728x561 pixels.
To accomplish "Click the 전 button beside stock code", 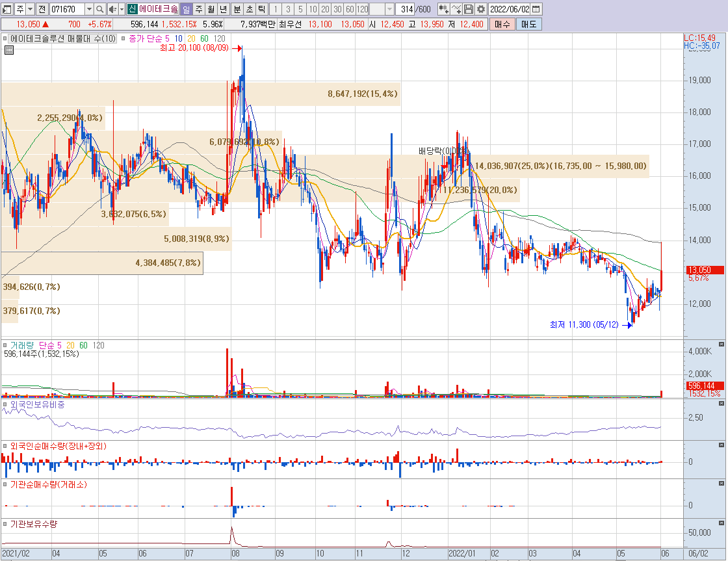I will [x=42, y=9].
